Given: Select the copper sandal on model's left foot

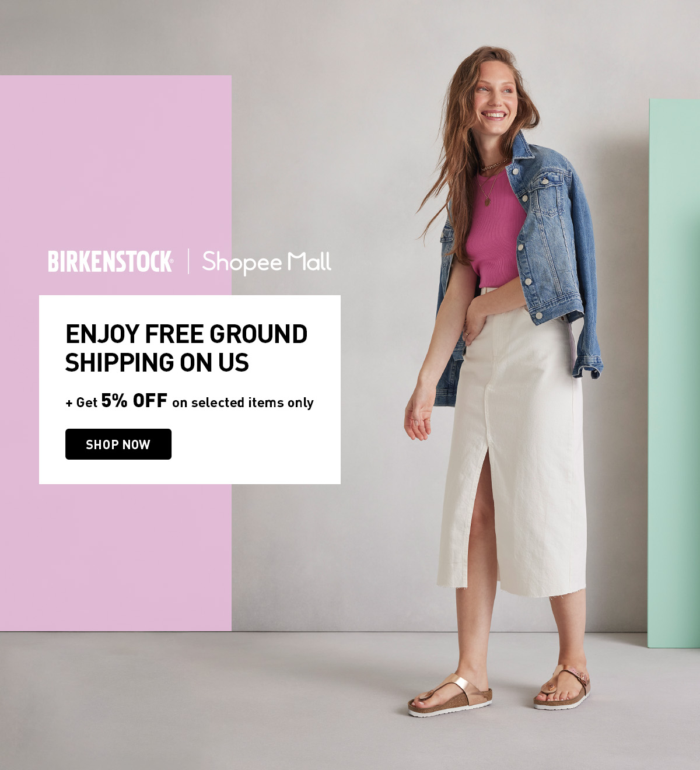Looking at the screenshot, I should click(x=450, y=695).
